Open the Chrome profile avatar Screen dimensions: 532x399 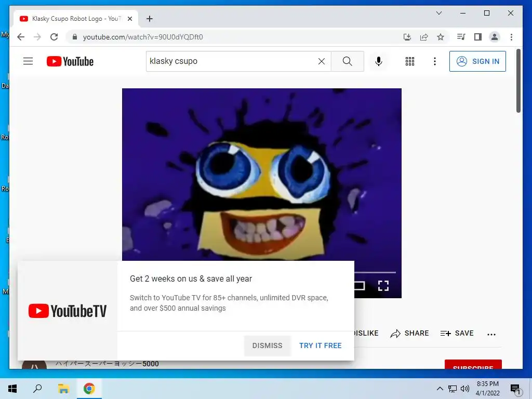(x=495, y=37)
